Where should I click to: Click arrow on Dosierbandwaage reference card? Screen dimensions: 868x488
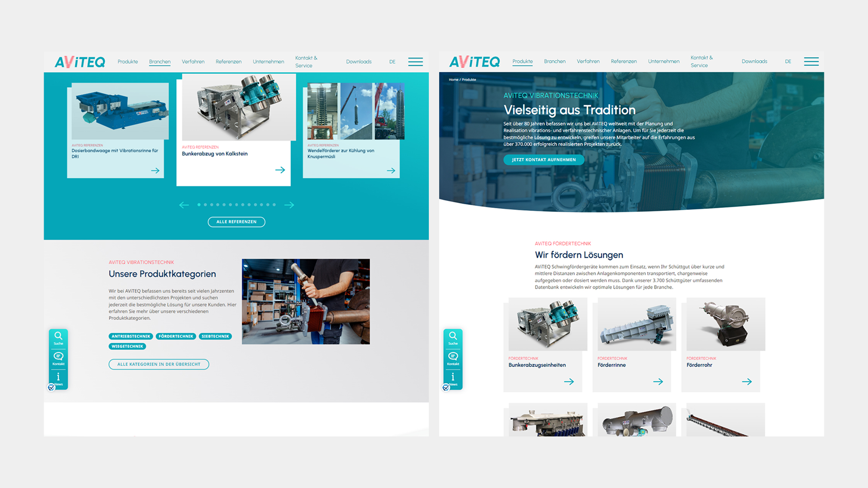(x=155, y=171)
